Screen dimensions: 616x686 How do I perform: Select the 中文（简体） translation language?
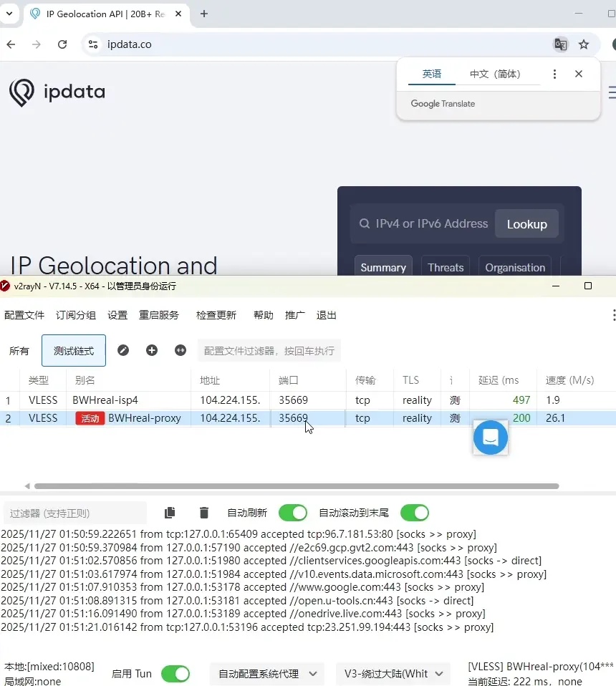pos(495,74)
